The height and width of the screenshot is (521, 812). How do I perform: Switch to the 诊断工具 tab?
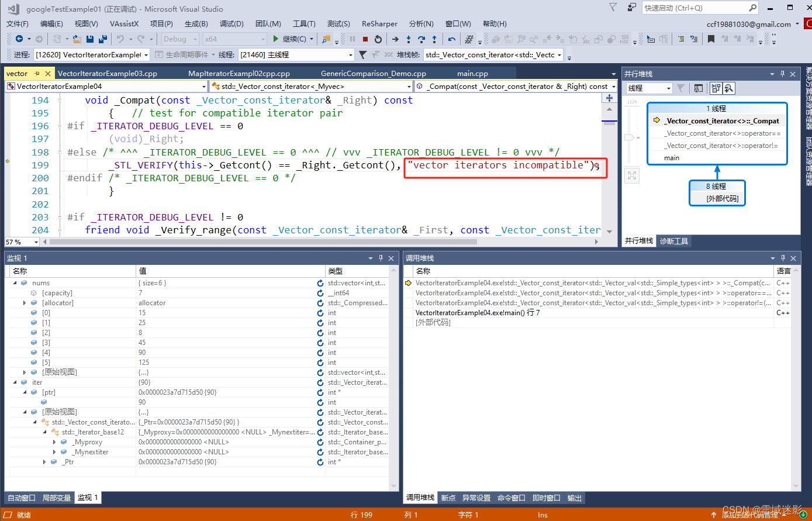click(x=674, y=241)
